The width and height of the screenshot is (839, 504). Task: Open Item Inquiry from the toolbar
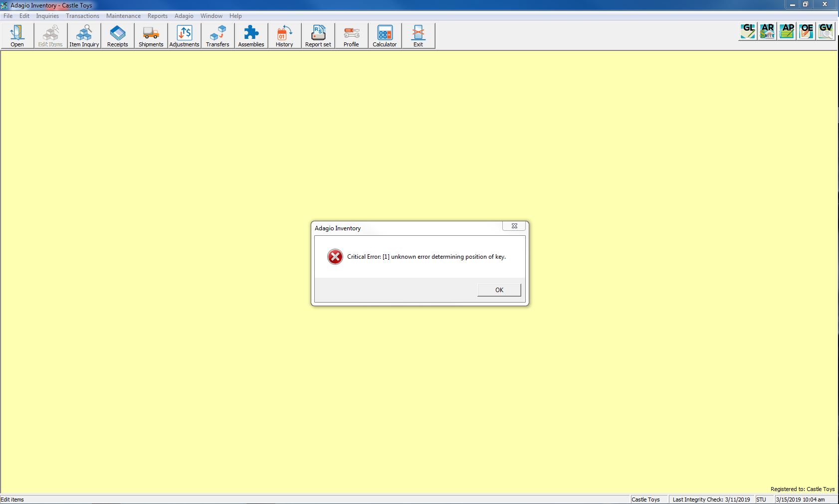point(84,36)
